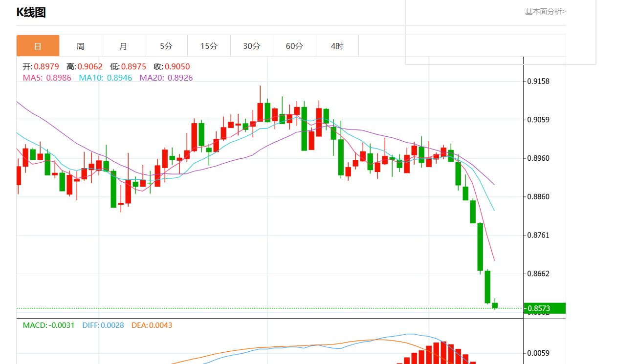Screen dimensions: 617x364
Task: Switch to the 4时 four-hour tab
Action: (337, 46)
